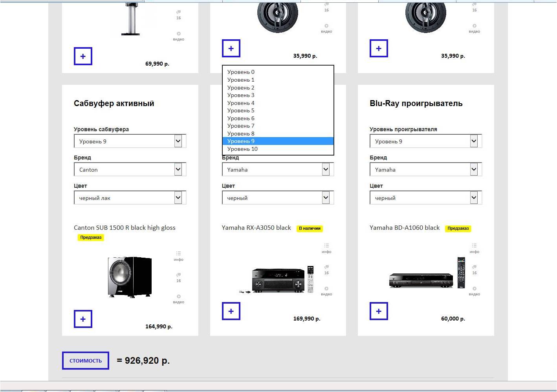Click the В наличии badge

[x=310, y=228]
